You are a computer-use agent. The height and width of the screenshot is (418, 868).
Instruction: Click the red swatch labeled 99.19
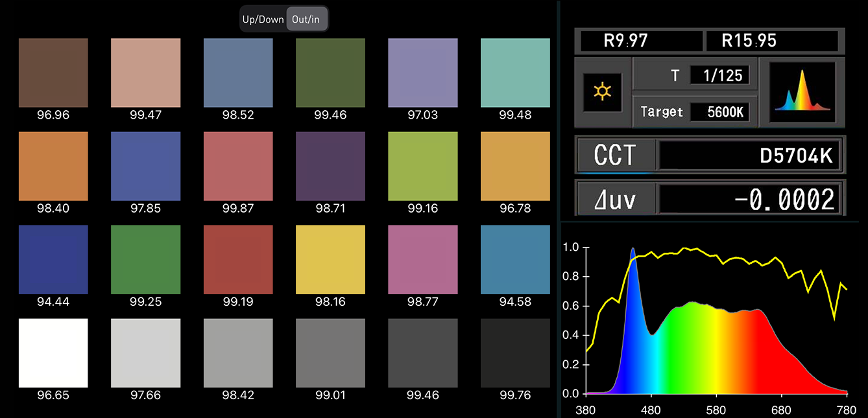coord(238,259)
